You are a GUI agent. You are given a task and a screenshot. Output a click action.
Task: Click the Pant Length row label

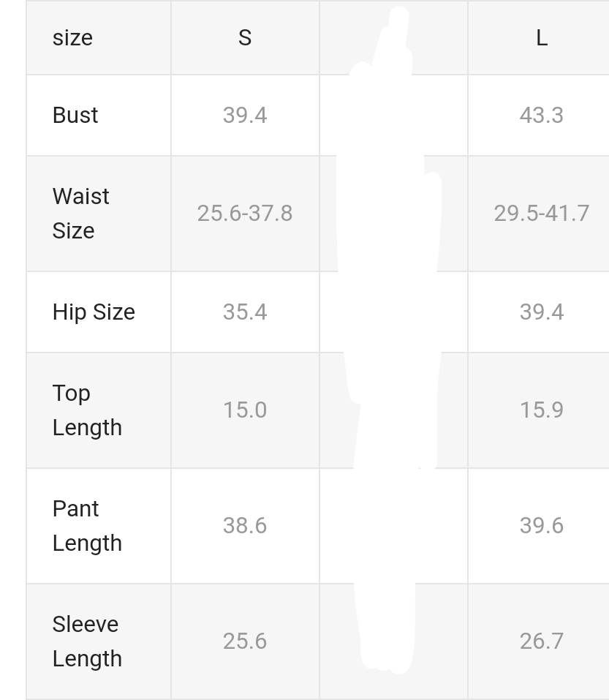(x=87, y=525)
